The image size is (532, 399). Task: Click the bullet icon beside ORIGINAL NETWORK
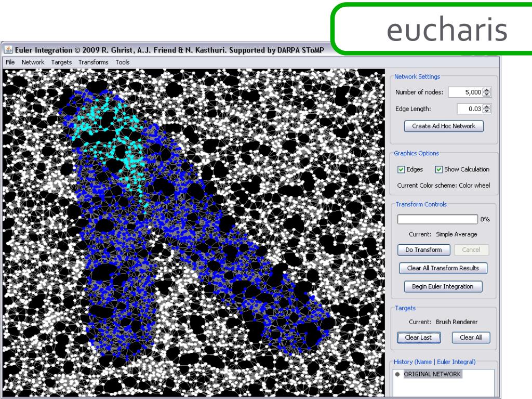tap(397, 374)
